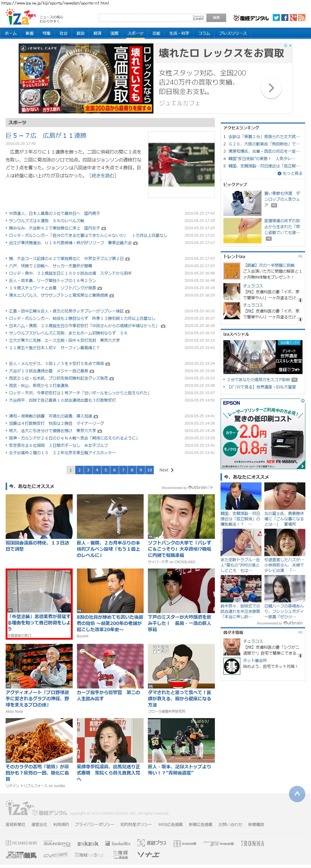The image size is (311, 868).
Task: Click the scroll-to-top round arrow button
Action: 297,793
